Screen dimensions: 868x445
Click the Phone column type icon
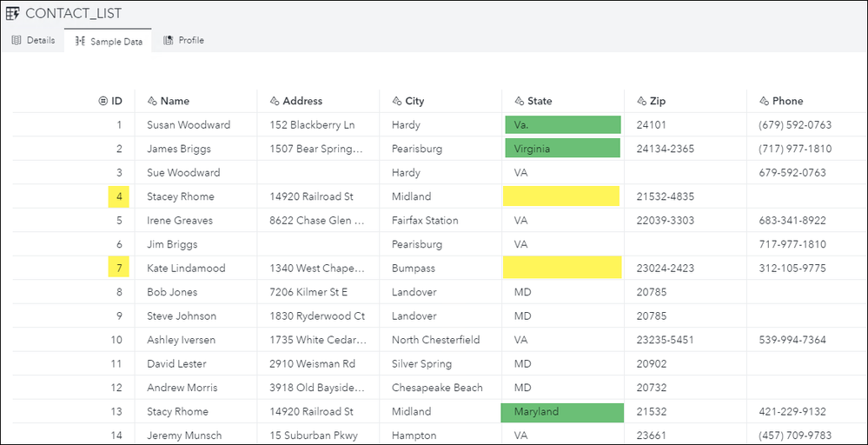[764, 101]
